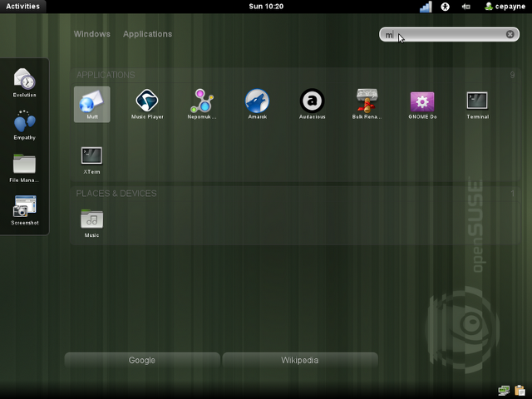532x399 pixels.
Task: Open the Music Player application
Action: tap(147, 103)
